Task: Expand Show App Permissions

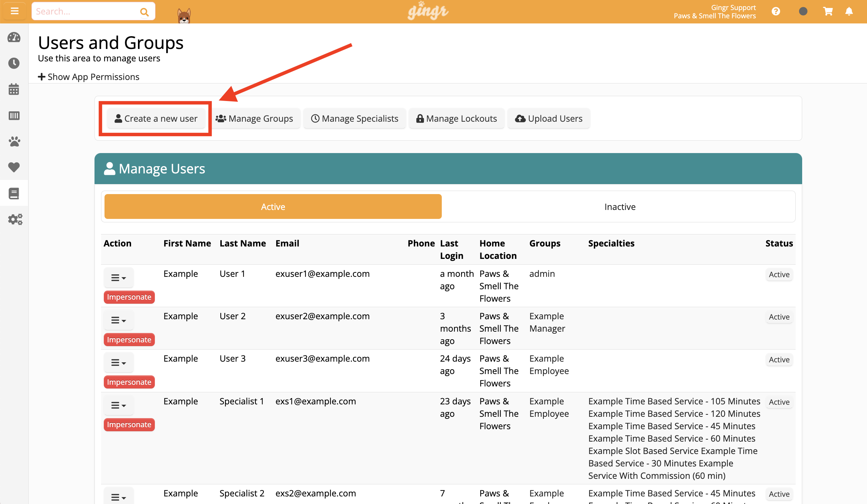Action: (x=89, y=77)
